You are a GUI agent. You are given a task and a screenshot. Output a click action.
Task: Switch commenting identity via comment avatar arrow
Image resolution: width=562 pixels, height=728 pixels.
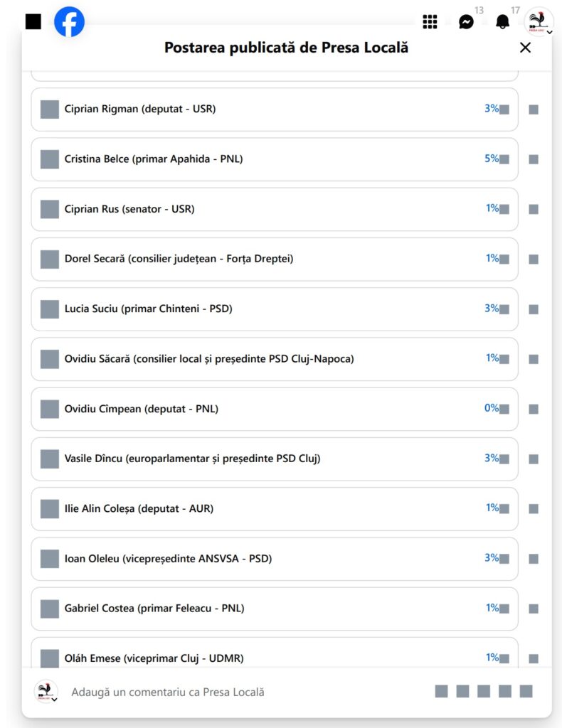54,700
